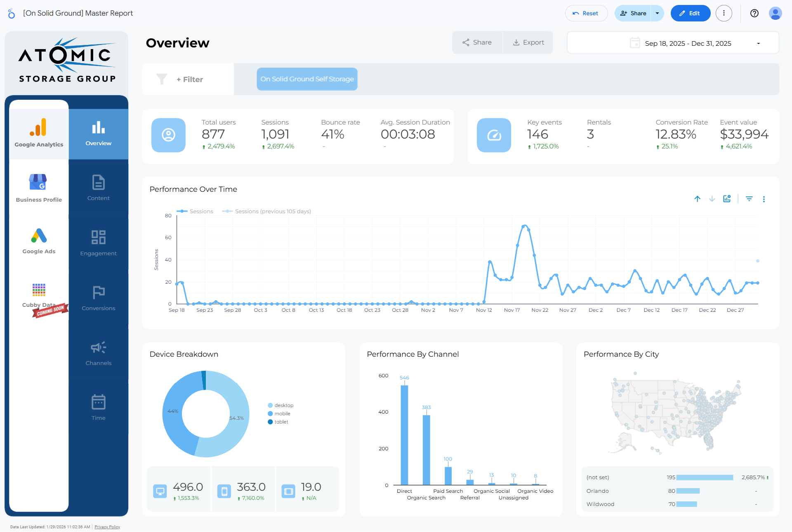Open the report's more options menu
The width and height of the screenshot is (792, 532).
coord(724,13)
